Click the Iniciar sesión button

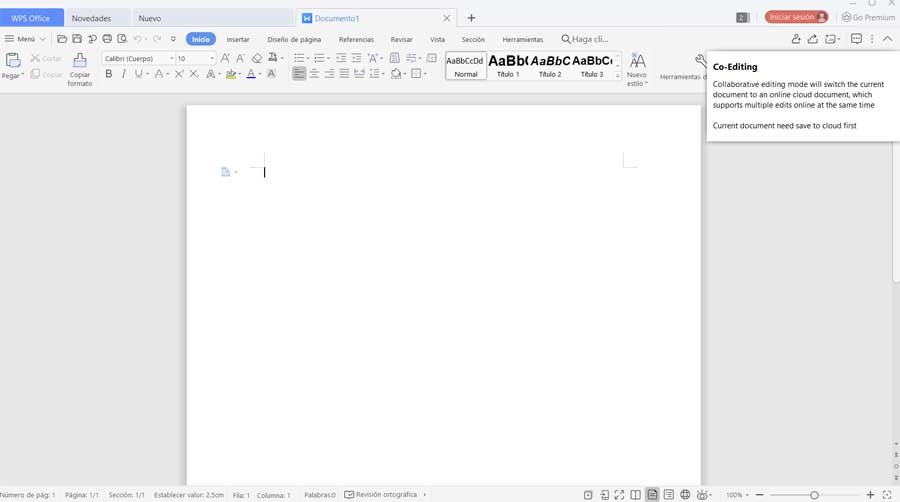(x=796, y=17)
